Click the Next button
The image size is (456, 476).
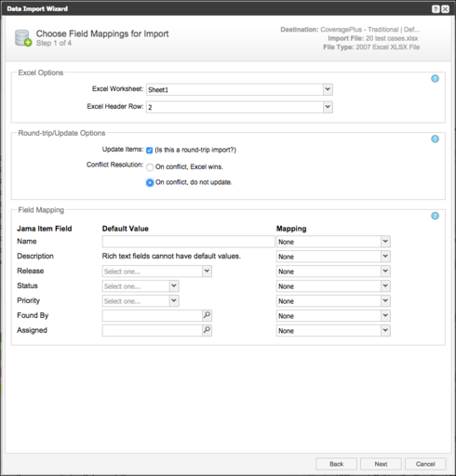pos(381,464)
